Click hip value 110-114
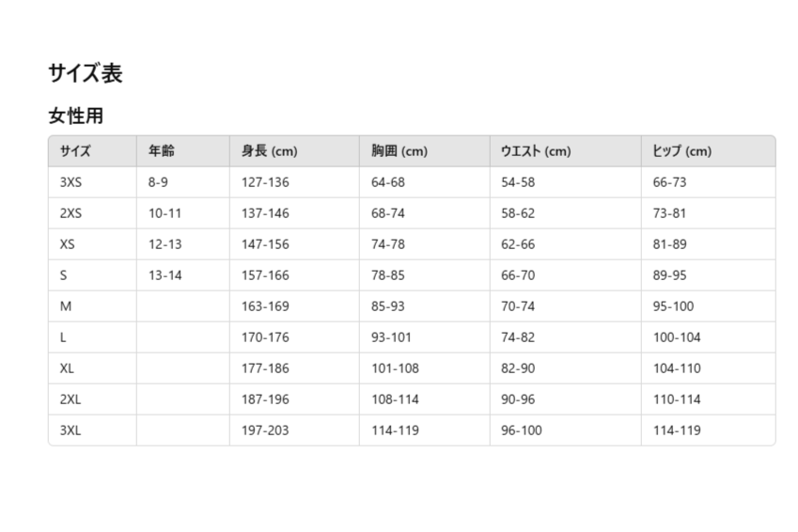The image size is (798, 532). [677, 399]
